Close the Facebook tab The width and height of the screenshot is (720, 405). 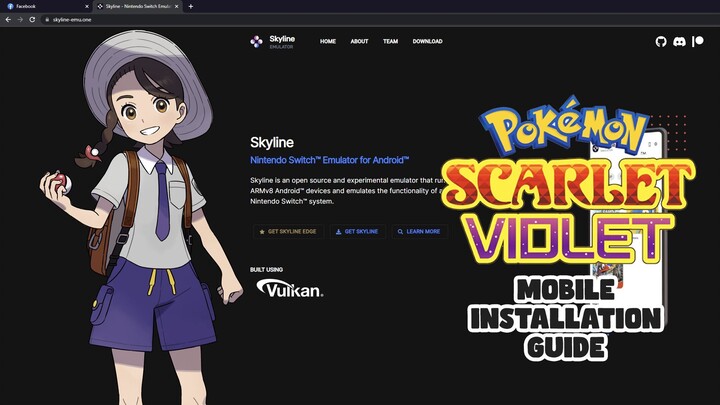coord(87,6)
